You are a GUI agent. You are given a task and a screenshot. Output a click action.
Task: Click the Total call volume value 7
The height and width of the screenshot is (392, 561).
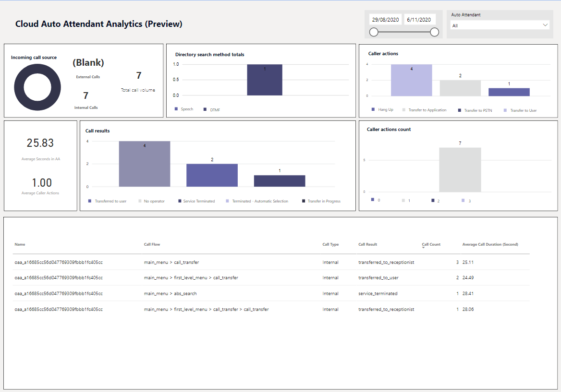[139, 75]
